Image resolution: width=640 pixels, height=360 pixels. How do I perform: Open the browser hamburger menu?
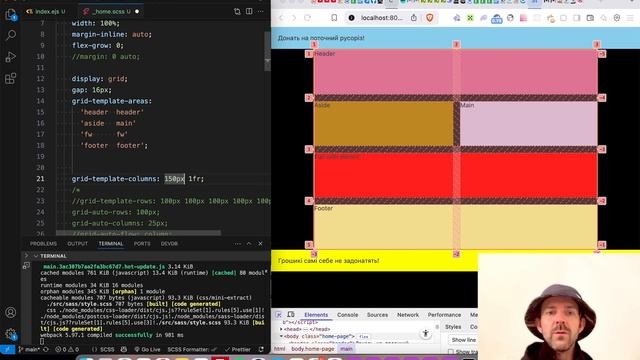point(631,18)
